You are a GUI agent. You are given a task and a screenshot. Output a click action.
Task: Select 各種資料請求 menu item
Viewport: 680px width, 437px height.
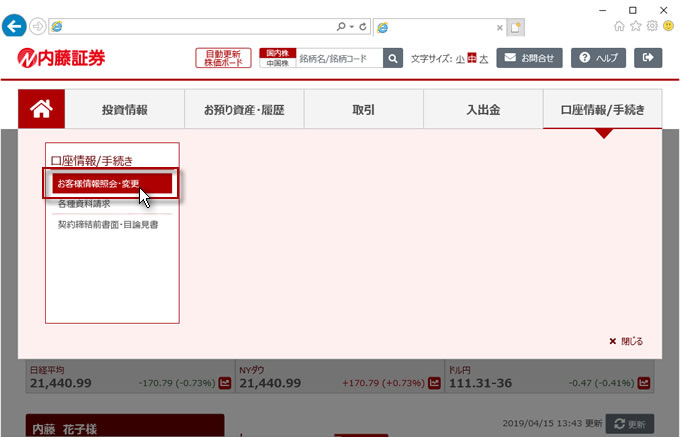(84, 204)
